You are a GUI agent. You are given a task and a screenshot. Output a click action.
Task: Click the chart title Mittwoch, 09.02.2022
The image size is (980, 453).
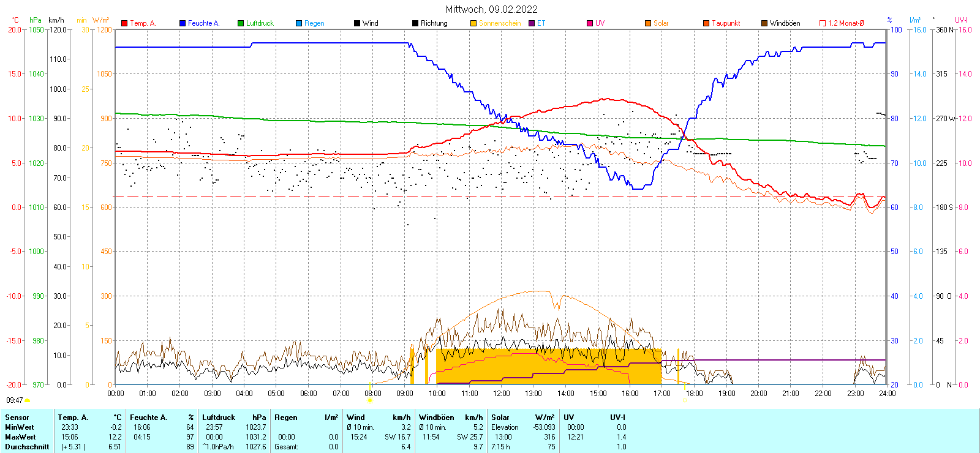pyautogui.click(x=491, y=9)
